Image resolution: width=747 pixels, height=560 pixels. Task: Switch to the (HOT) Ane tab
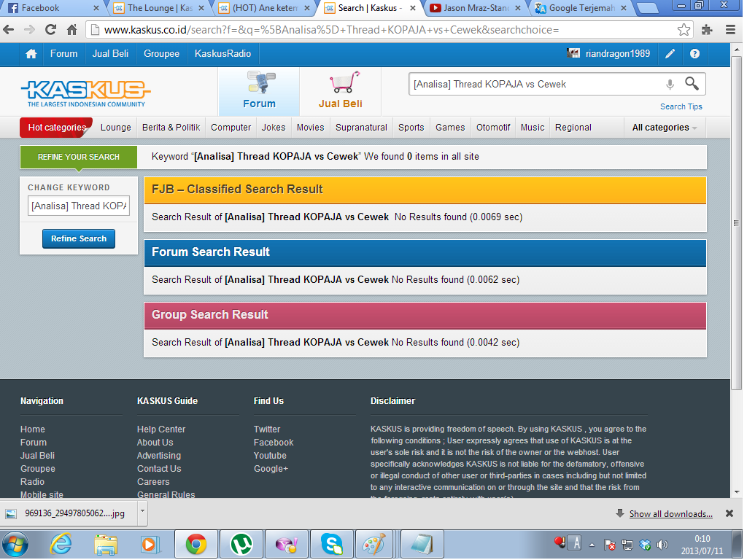point(264,8)
